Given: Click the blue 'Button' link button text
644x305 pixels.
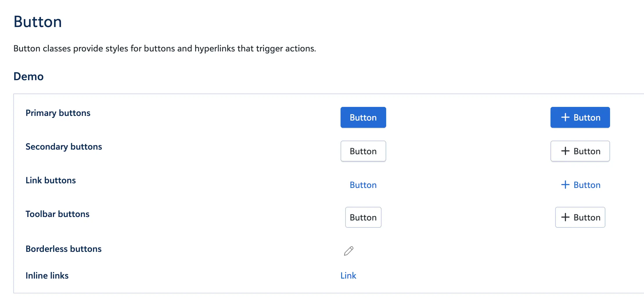Looking at the screenshot, I should point(363,185).
